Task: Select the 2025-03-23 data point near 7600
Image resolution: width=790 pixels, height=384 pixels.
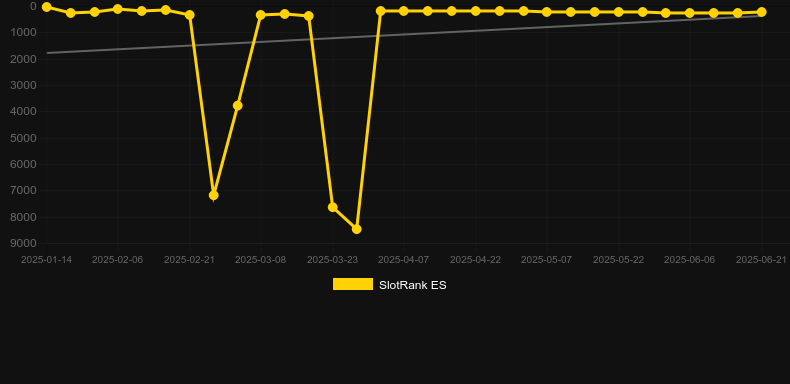Action: click(333, 207)
